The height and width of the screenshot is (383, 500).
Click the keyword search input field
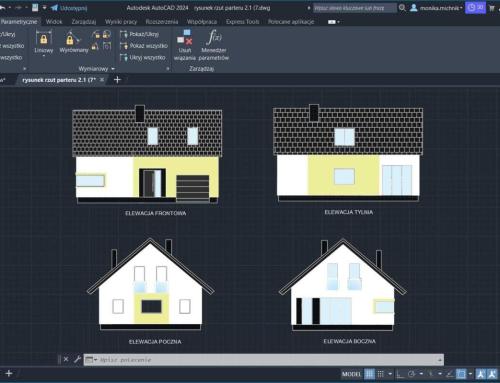click(355, 8)
